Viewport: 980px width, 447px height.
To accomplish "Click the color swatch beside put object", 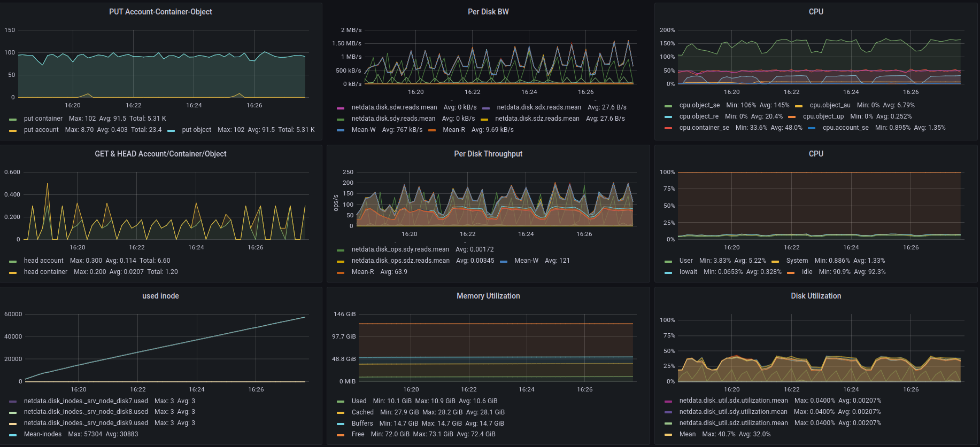I will (171, 130).
